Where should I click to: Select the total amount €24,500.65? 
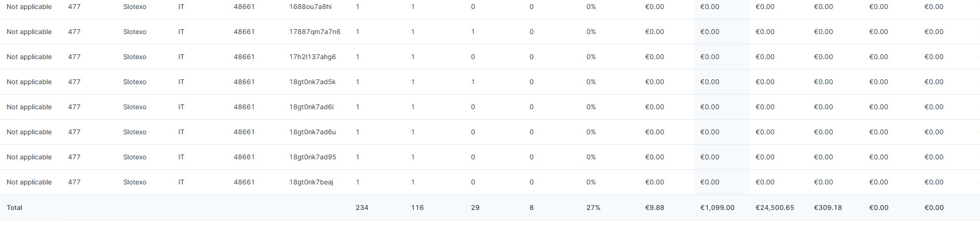click(775, 208)
